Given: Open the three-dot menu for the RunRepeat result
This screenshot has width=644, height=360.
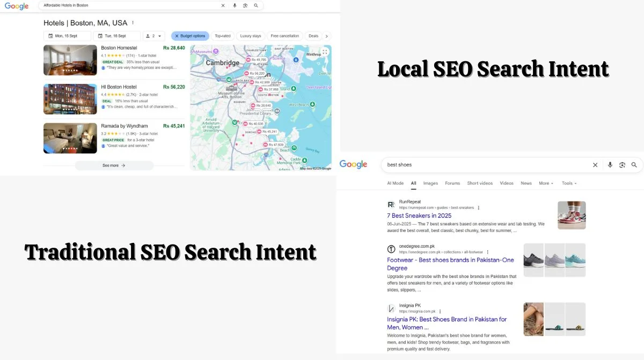Looking at the screenshot, I should tap(478, 207).
